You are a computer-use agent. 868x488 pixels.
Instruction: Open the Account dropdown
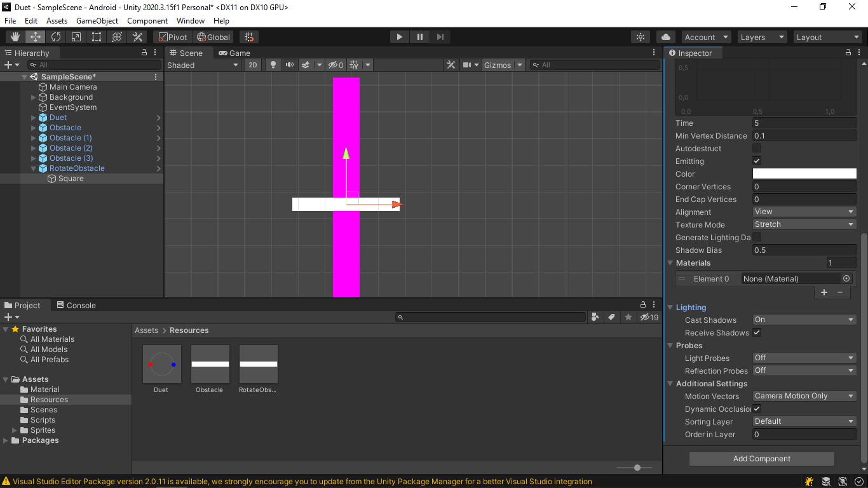(x=706, y=37)
